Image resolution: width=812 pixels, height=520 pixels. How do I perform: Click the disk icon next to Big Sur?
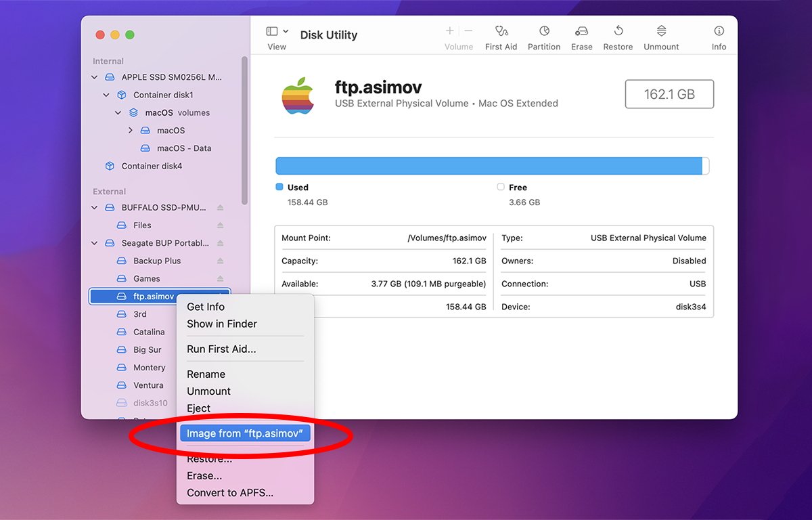122,350
